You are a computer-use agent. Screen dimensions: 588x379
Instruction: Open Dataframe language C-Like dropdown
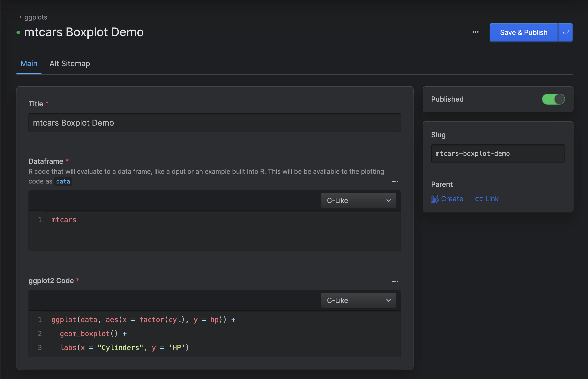point(358,200)
